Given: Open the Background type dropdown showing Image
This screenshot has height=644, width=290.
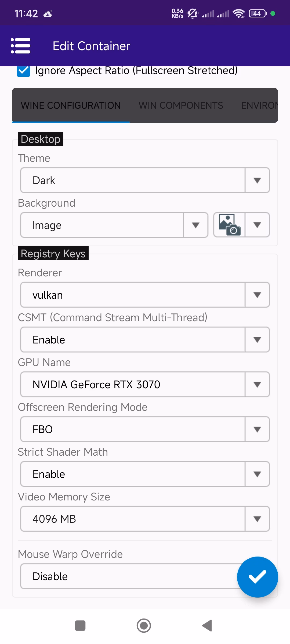Looking at the screenshot, I should click(x=114, y=225).
